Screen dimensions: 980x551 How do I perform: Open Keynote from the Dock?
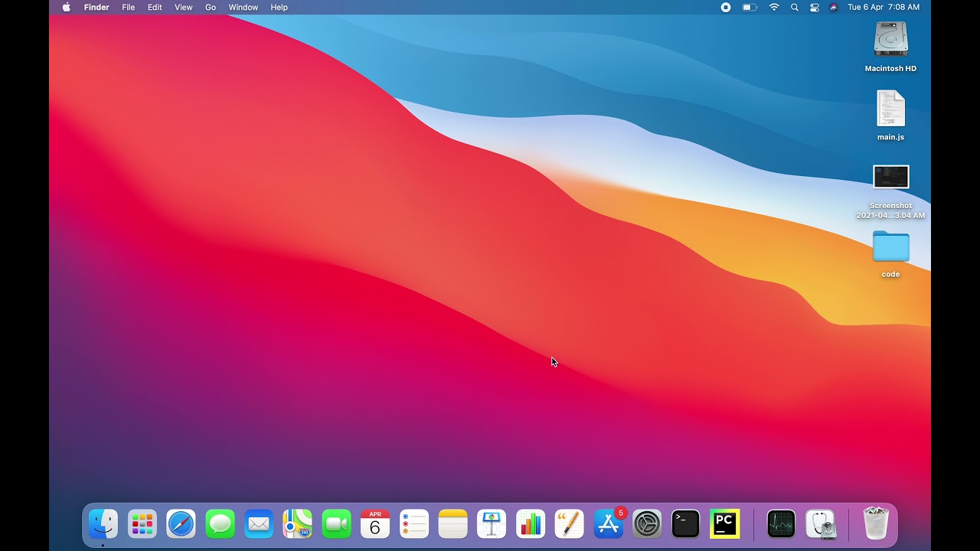492,524
